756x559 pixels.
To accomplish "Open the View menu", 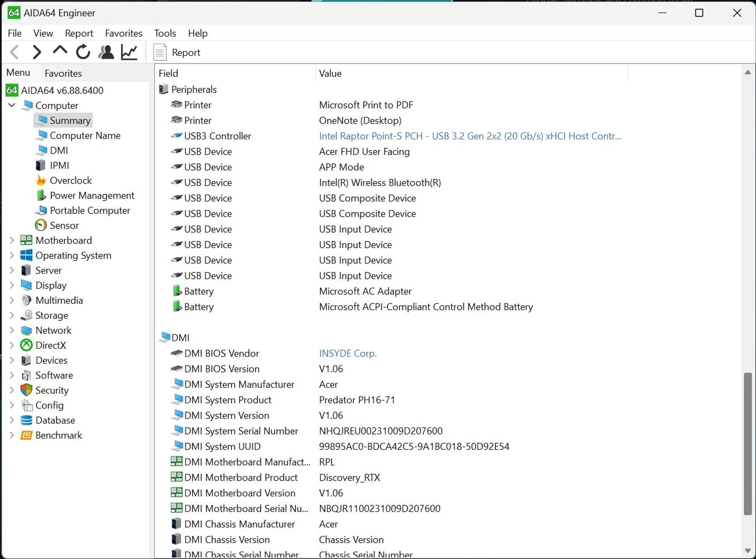I will [43, 33].
